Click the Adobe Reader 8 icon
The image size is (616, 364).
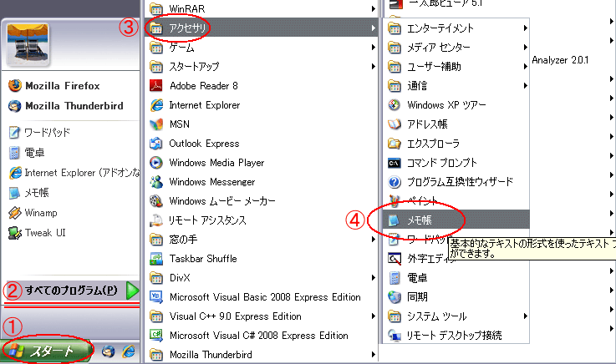coord(155,86)
